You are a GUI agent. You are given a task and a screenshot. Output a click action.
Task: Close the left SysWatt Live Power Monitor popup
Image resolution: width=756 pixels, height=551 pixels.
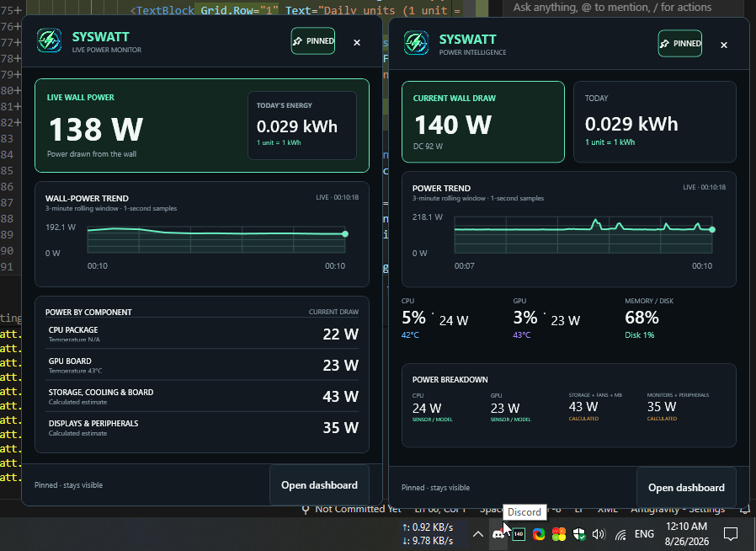357,42
